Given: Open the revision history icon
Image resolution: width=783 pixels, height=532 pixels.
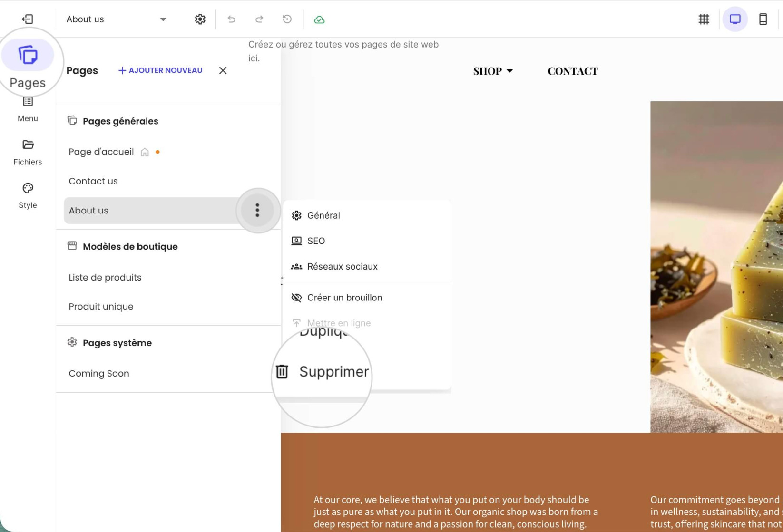Looking at the screenshot, I should pyautogui.click(x=287, y=19).
